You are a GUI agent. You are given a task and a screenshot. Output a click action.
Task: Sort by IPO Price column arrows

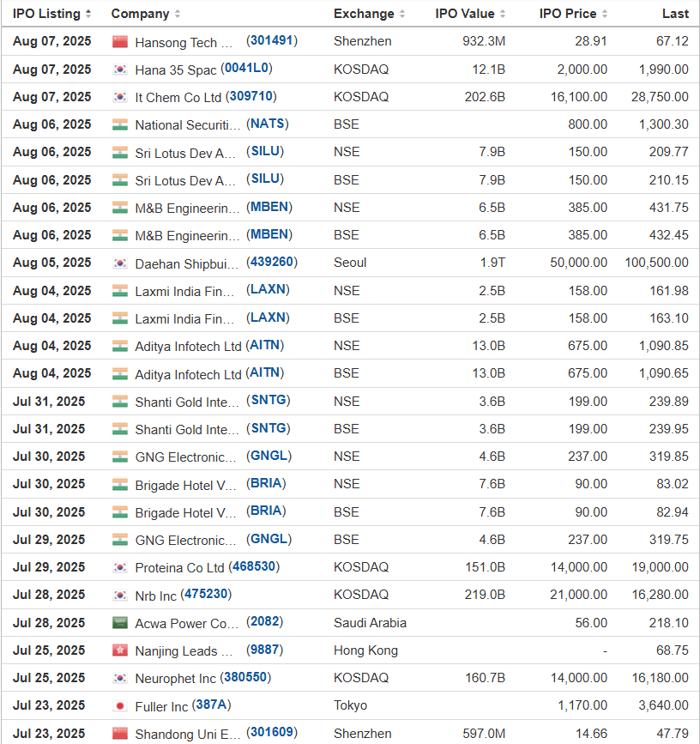tap(605, 14)
